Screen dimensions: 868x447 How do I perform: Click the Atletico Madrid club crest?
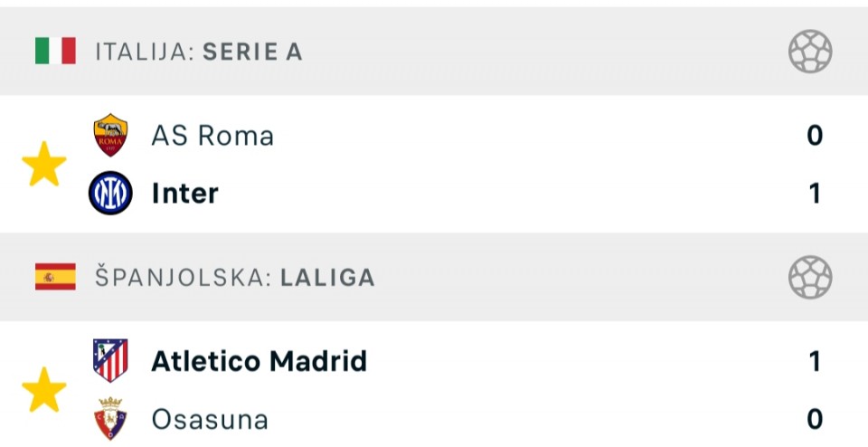110,361
